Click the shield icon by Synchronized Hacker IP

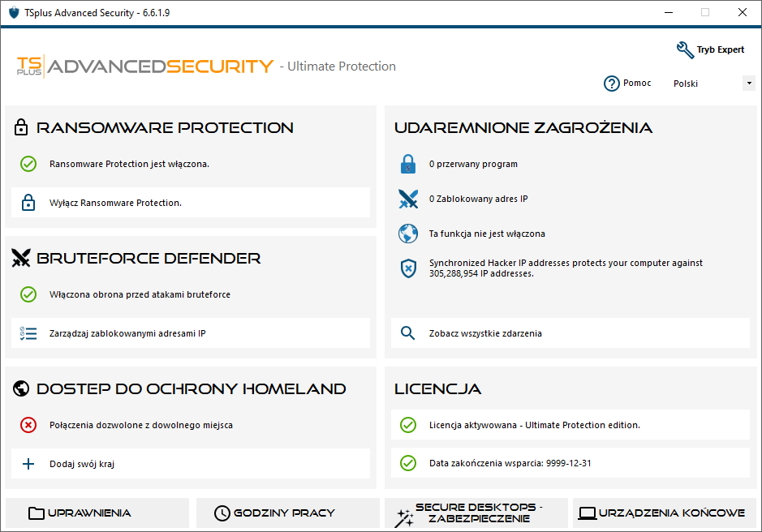(x=408, y=268)
